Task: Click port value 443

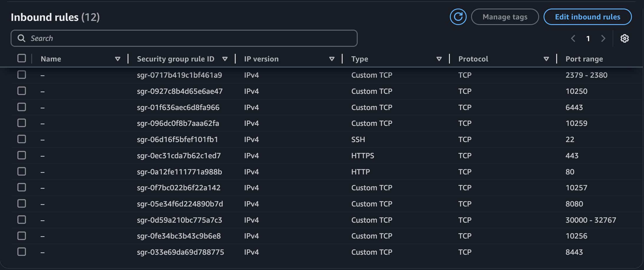Action: point(572,156)
